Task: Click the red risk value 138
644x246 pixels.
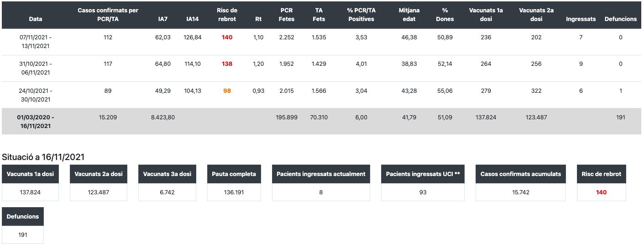Action: (227, 64)
